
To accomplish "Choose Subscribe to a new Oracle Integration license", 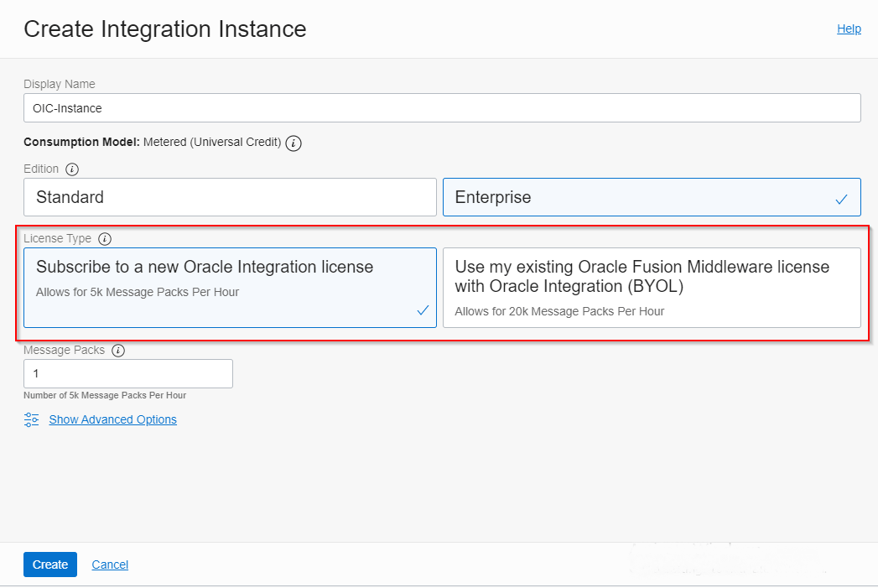I will [x=230, y=287].
